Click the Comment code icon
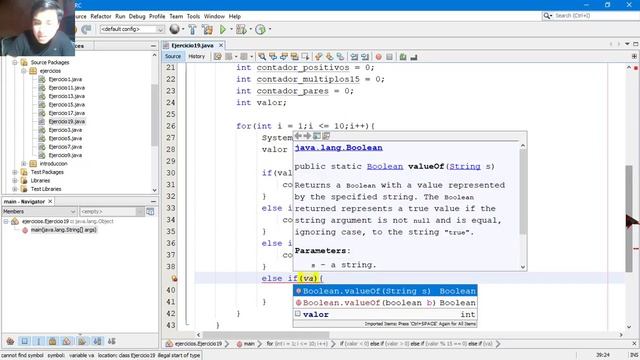The width and height of the screenshot is (640, 360). click(x=403, y=57)
